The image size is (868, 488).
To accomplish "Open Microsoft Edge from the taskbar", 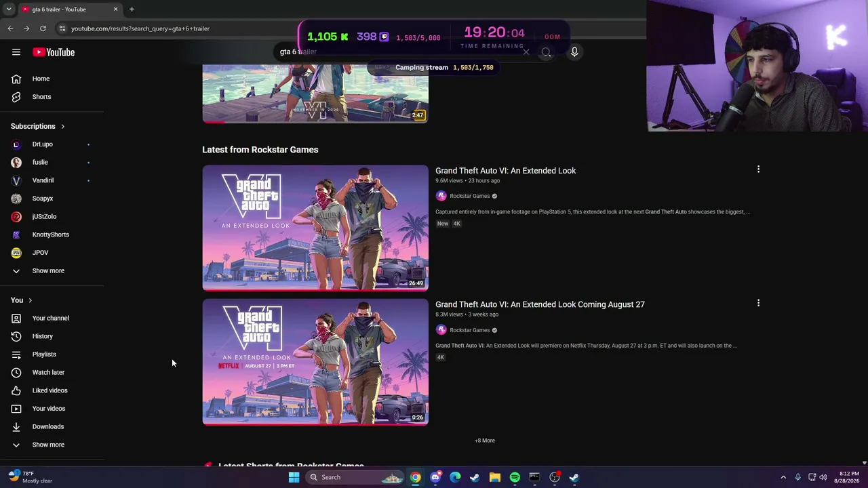I will click(455, 477).
